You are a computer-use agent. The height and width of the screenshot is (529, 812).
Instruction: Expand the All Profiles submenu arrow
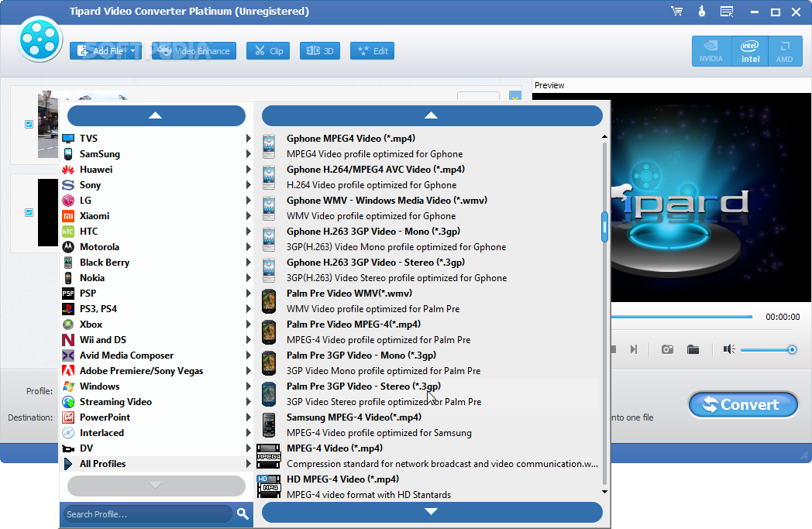point(248,464)
